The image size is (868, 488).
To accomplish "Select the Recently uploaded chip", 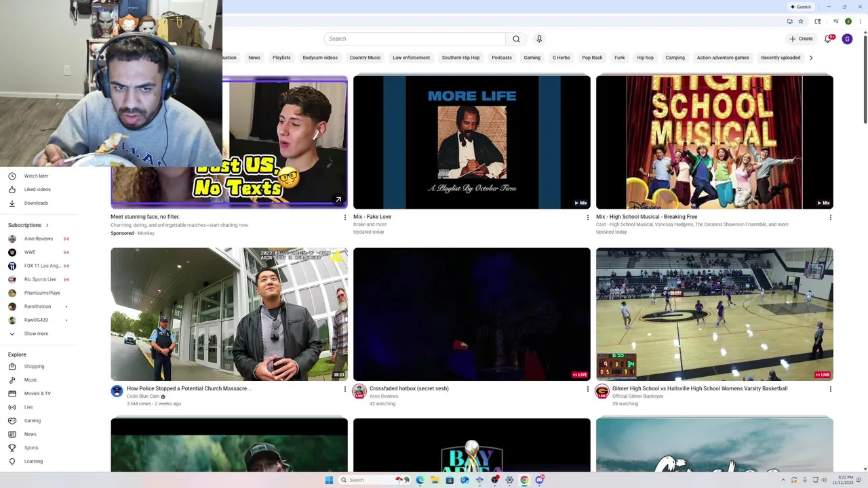I will 781,58.
